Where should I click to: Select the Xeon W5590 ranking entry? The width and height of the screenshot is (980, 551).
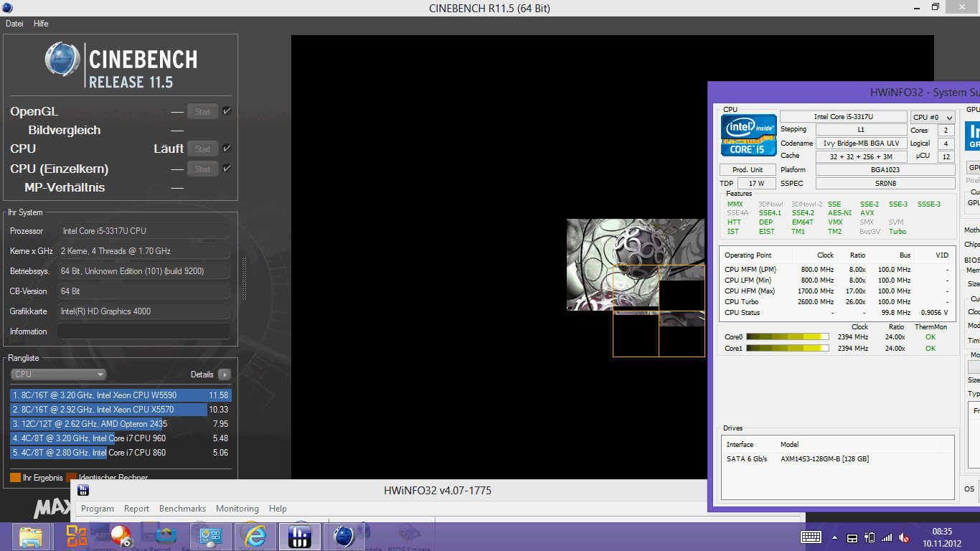coord(121,395)
